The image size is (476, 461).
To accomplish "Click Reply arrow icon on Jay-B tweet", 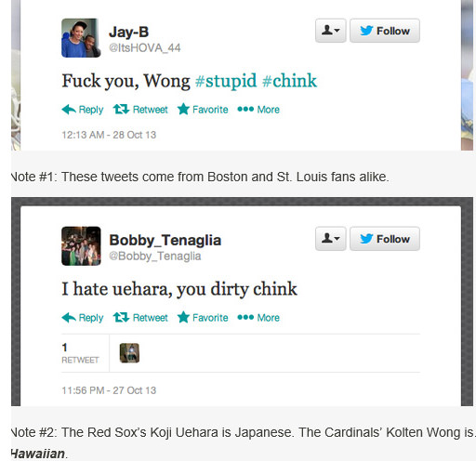I will [69, 110].
